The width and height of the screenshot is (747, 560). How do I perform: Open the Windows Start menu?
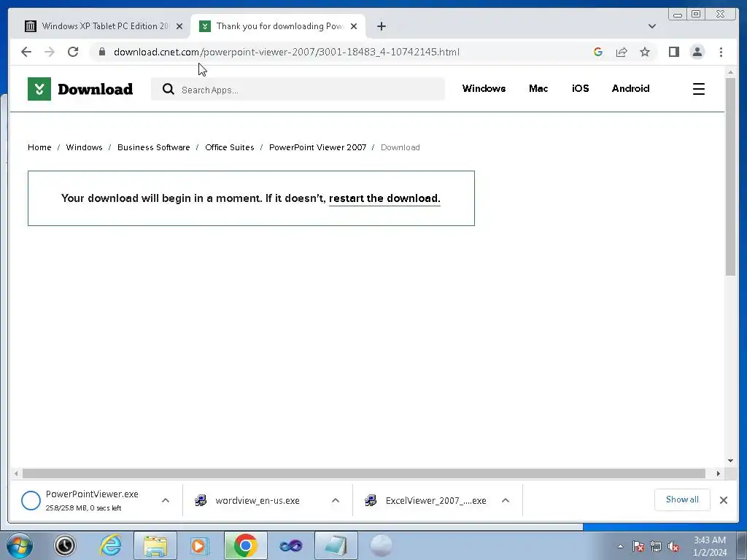click(x=20, y=545)
